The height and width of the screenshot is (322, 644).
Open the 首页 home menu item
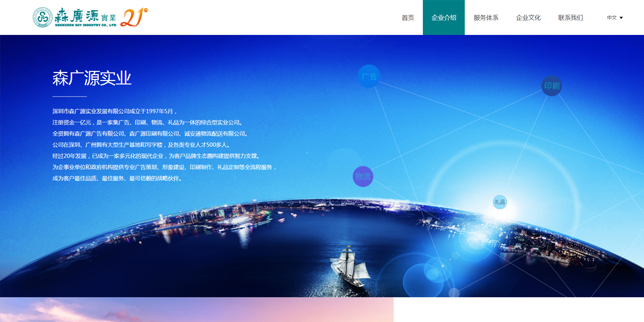coord(408,18)
